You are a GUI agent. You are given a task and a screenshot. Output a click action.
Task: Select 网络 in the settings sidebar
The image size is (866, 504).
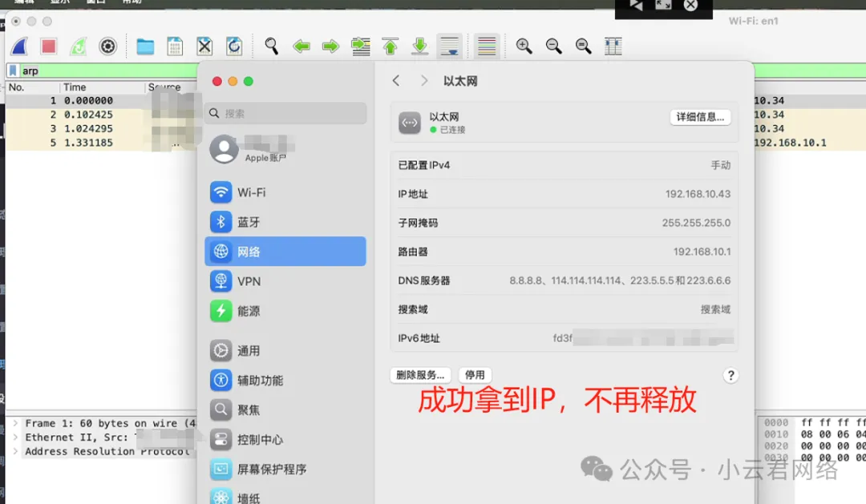pyautogui.click(x=285, y=252)
